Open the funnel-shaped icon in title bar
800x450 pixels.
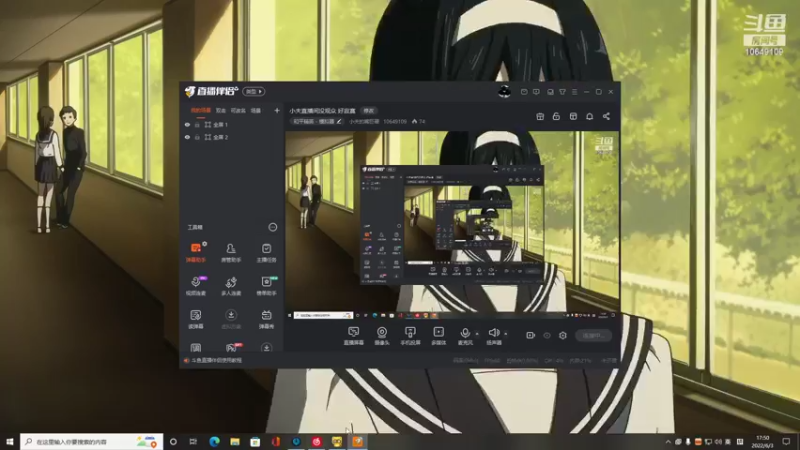562,92
